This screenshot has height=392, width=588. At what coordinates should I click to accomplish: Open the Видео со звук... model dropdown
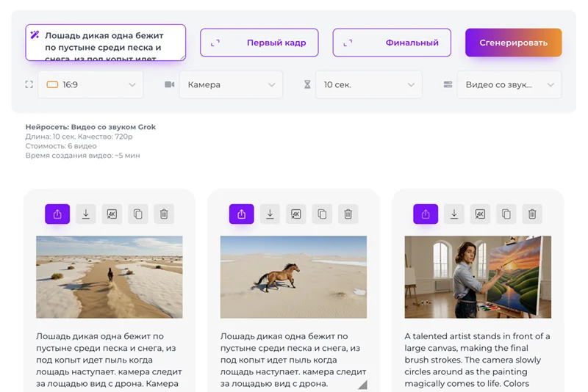[x=509, y=84]
